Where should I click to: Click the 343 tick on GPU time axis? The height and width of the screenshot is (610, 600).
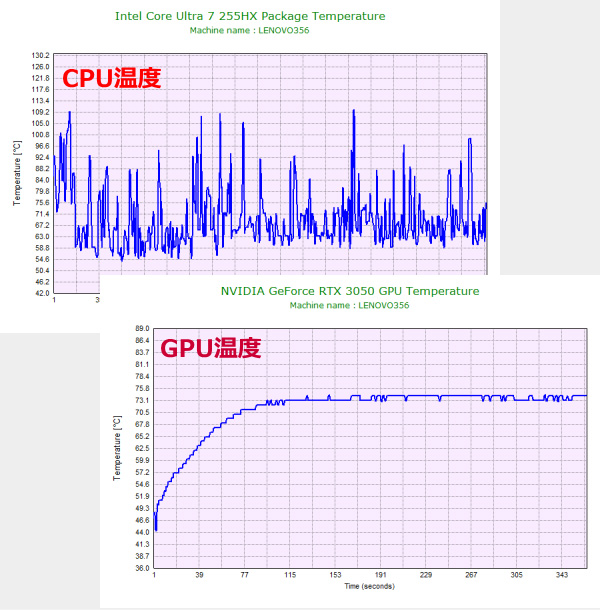[x=562, y=576]
